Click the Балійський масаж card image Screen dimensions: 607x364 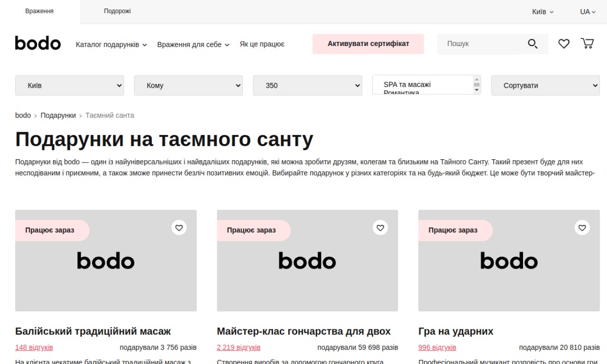coord(106,261)
